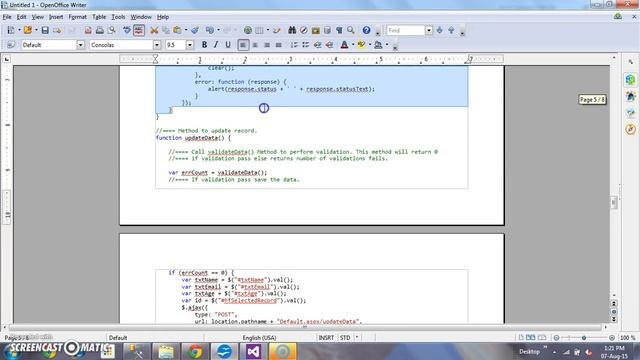The image size is (640, 360).
Task: Open the File menu
Action: click(7, 17)
